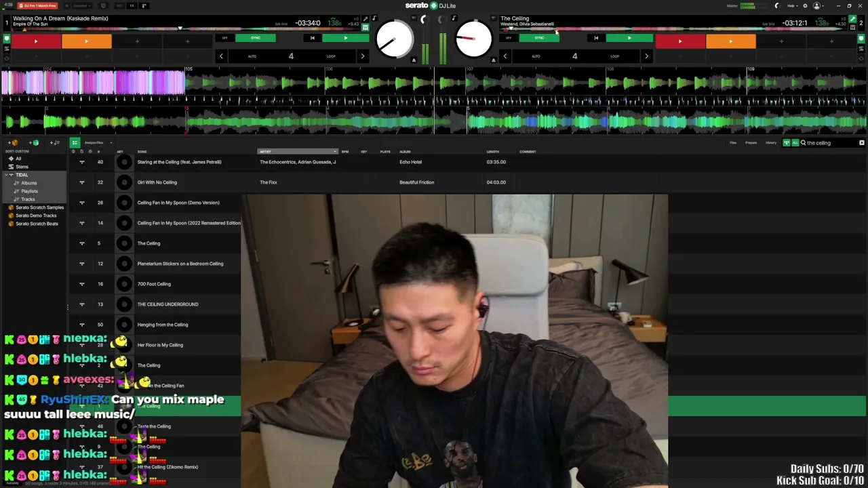Select All in the crate sidebar
The image size is (868, 488).
[x=18, y=159]
